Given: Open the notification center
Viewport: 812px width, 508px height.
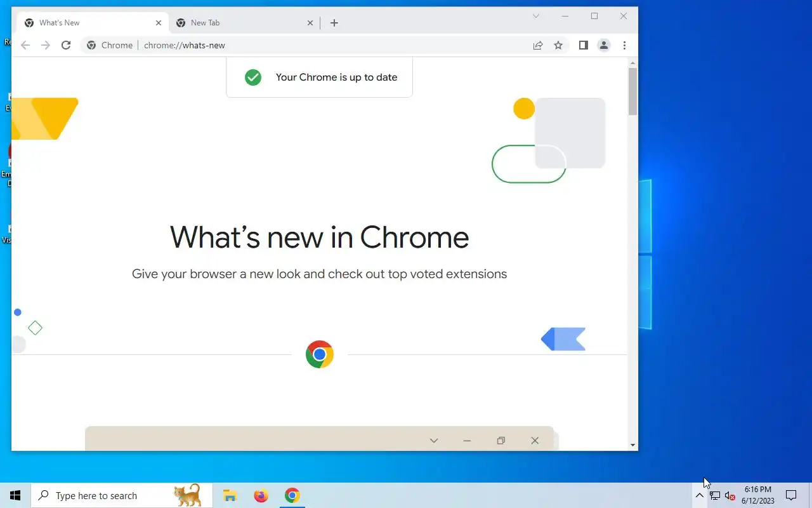Looking at the screenshot, I should click(791, 495).
